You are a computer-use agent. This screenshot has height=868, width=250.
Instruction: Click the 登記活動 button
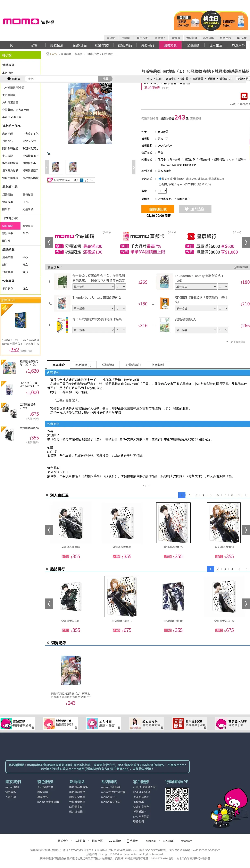click(243, 79)
